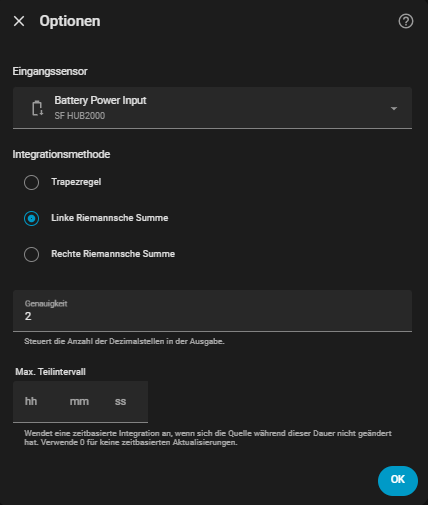The height and width of the screenshot is (505, 428).
Task: Close the Optionen dialog with X
Action: pyautogui.click(x=19, y=21)
